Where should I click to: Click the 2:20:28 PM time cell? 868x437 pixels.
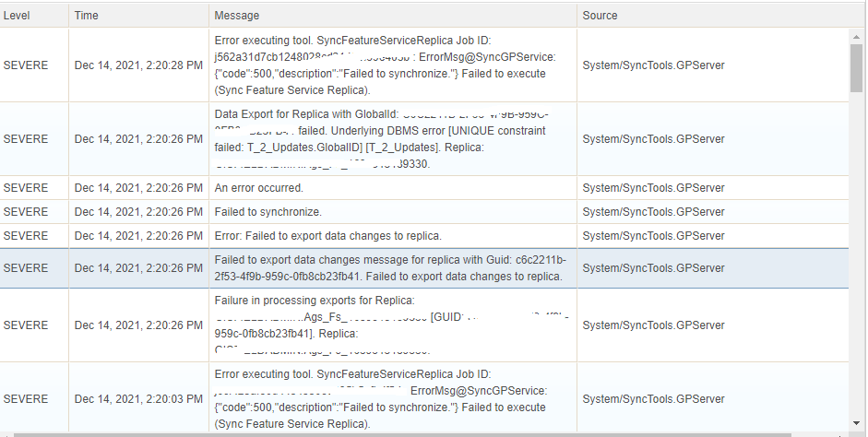(138, 65)
